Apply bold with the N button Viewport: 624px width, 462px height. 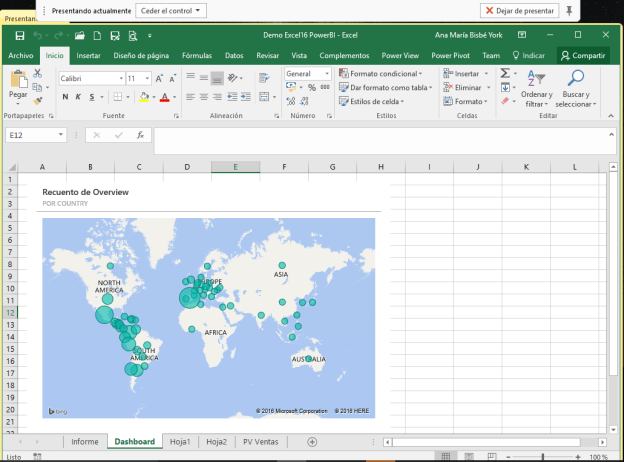[x=65, y=97]
